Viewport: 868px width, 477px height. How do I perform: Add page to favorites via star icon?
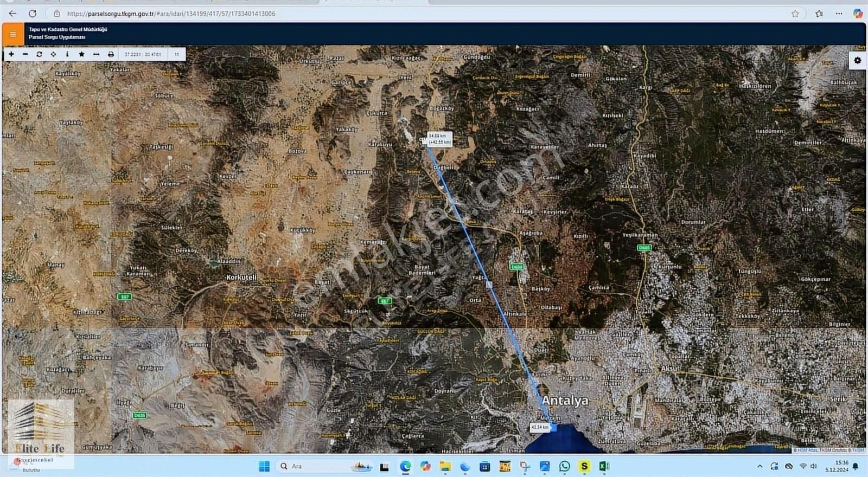tap(795, 14)
